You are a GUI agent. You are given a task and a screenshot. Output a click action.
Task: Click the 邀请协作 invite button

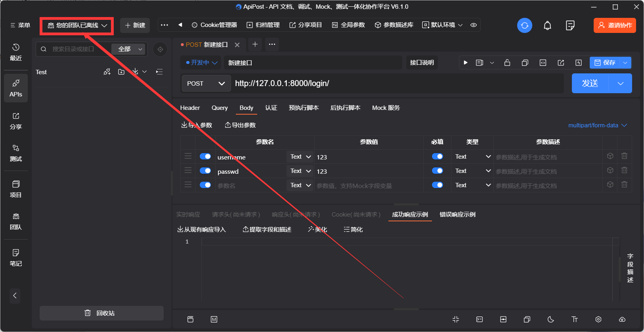pos(615,25)
